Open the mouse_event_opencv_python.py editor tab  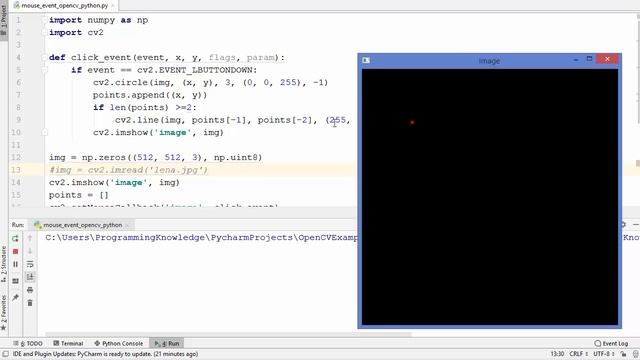click(64, 5)
